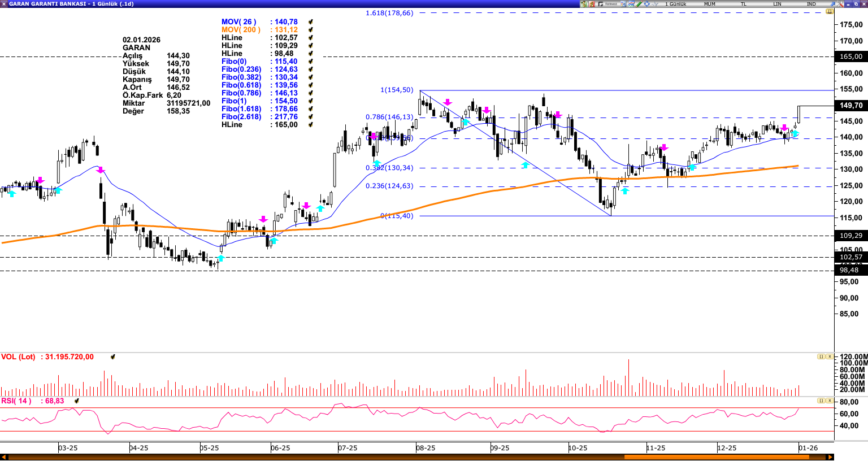This screenshot has width=868, height=461.
Task: Click the small yellow settings button on RSI panel
Action: [821, 401]
